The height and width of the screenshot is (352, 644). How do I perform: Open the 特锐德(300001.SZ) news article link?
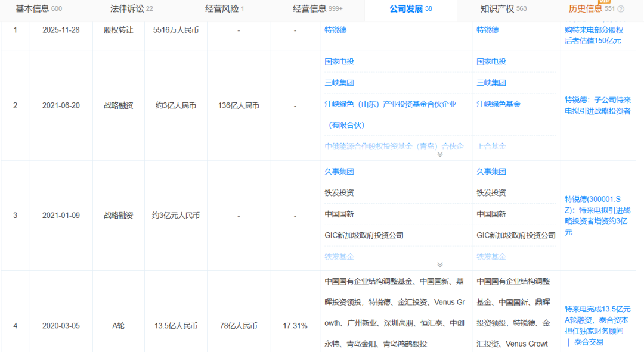click(x=597, y=214)
